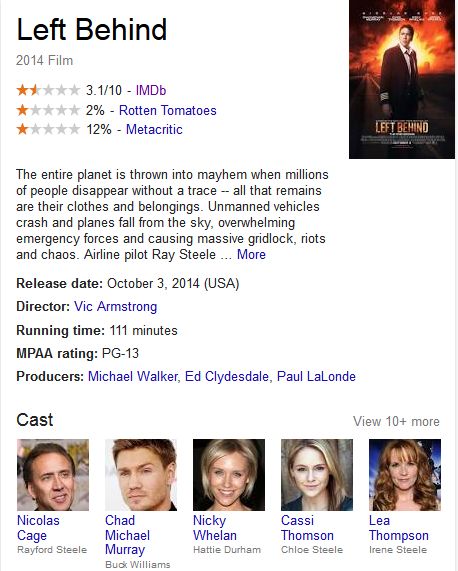Click Nicolas Cage's photo
458x571 pixels.
53,475
